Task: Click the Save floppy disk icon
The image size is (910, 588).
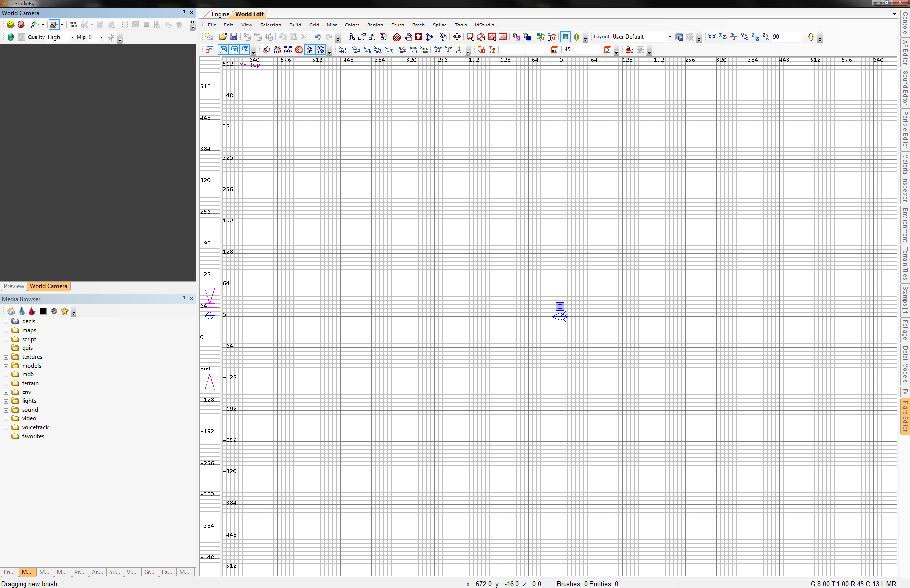Action: (x=234, y=37)
